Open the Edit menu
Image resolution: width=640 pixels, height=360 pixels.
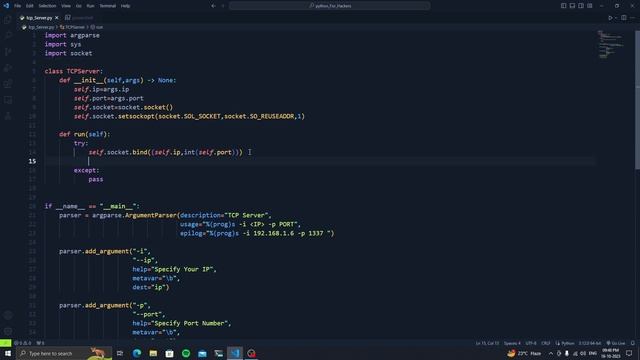[30, 6]
